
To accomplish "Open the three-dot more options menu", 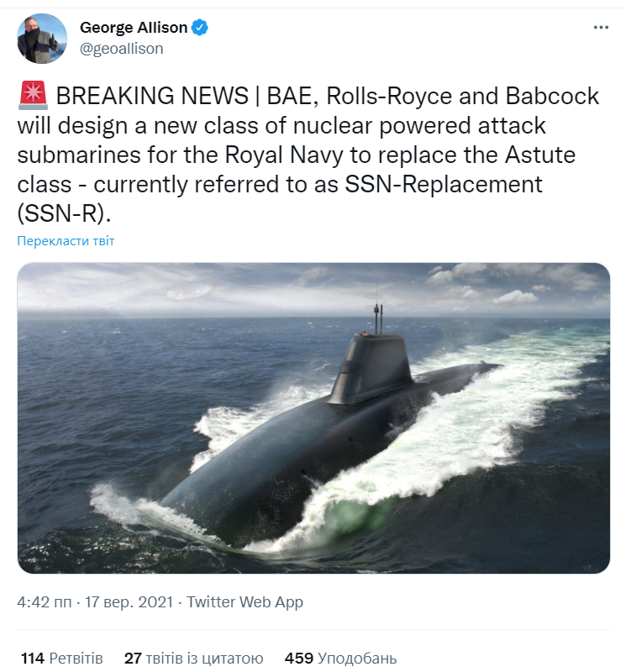I will coord(601,28).
